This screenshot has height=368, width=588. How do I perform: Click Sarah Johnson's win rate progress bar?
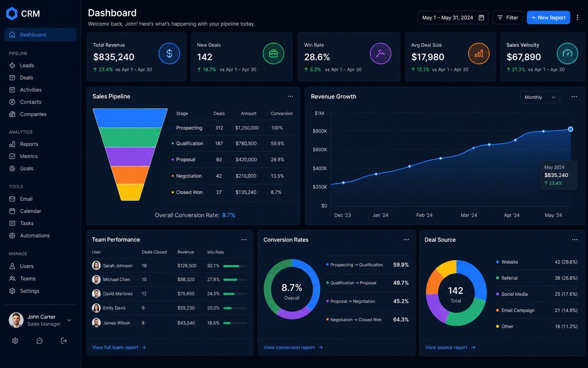(235, 266)
